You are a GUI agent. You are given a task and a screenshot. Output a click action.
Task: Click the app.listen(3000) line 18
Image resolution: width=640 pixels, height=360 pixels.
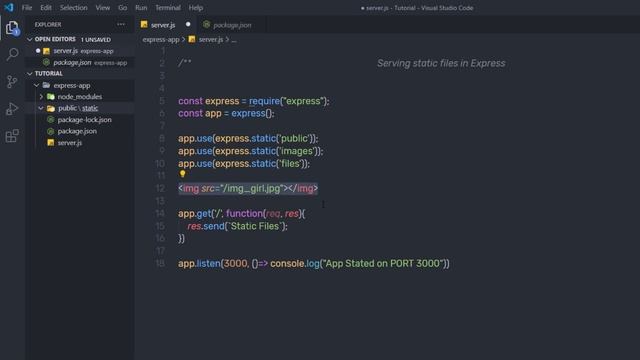pos(313,264)
